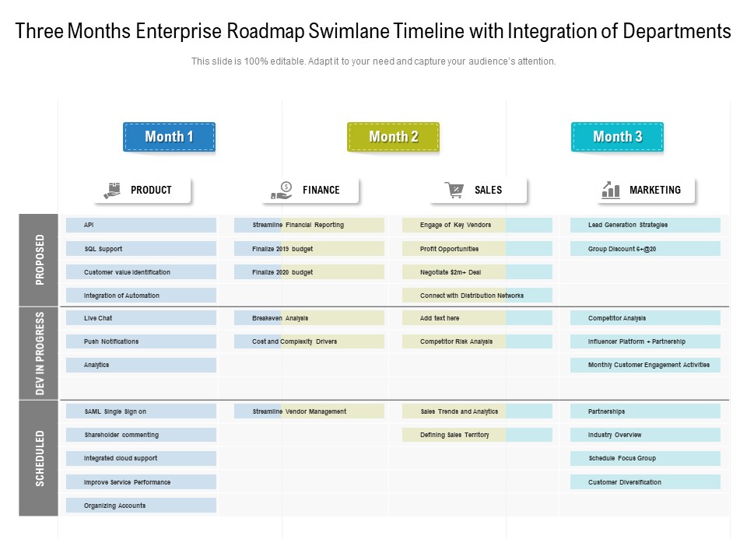The image size is (747, 560).
Task: Select 'Customer Diversification' bar
Action: [646, 482]
